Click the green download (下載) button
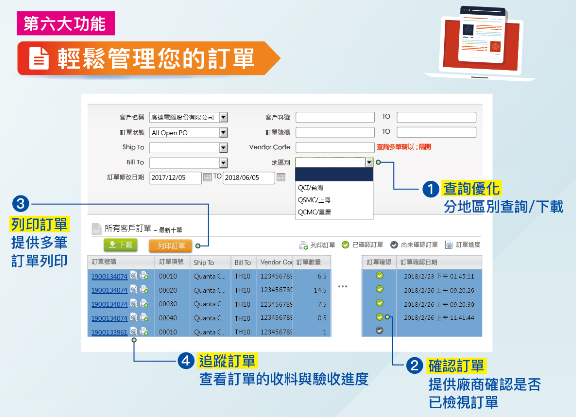The image size is (576, 417). (x=121, y=245)
